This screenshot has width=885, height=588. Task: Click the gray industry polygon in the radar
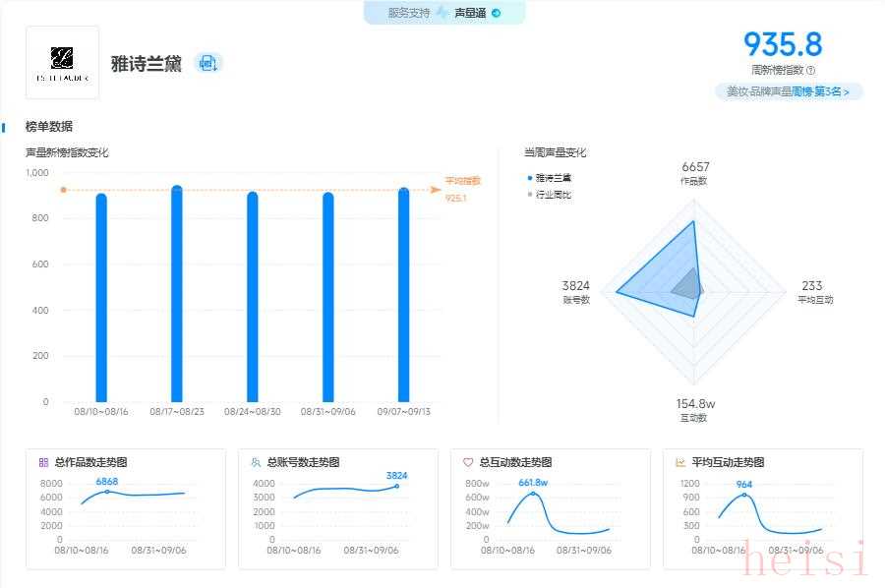687,285
